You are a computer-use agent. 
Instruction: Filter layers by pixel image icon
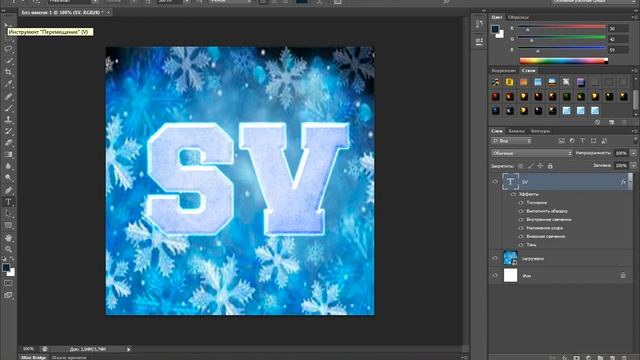tap(562, 141)
